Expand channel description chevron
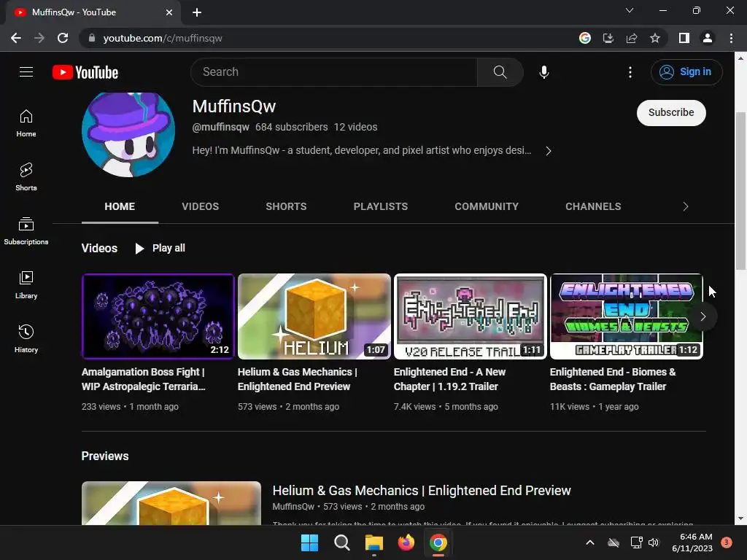This screenshot has width=747, height=560. (549, 151)
